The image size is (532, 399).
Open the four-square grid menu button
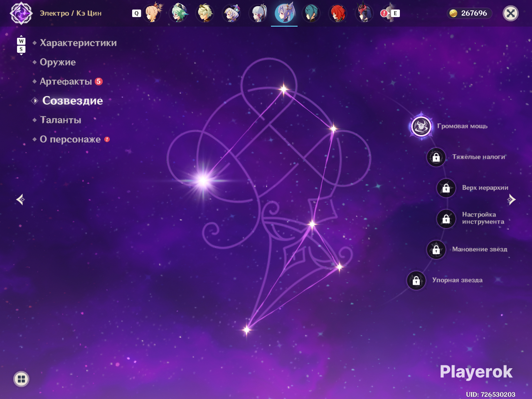coord(21,379)
